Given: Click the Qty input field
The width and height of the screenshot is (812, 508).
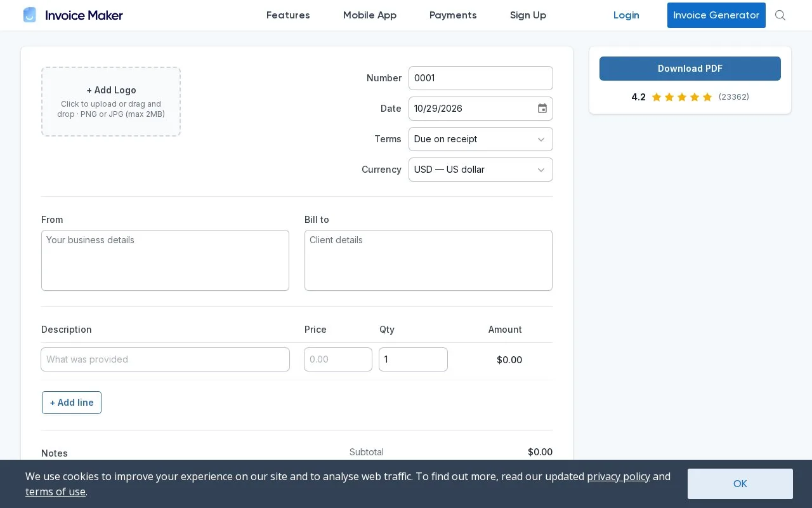Looking at the screenshot, I should [413, 359].
